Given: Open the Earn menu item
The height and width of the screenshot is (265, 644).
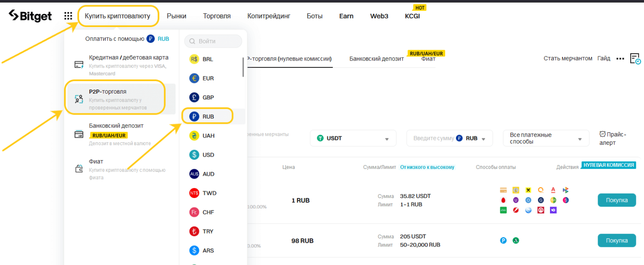Looking at the screenshot, I should 346,16.
